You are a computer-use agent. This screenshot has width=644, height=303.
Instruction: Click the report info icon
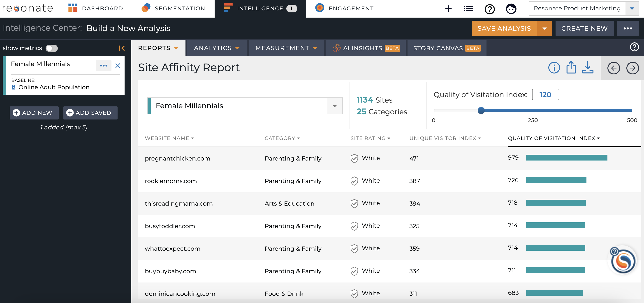click(554, 68)
